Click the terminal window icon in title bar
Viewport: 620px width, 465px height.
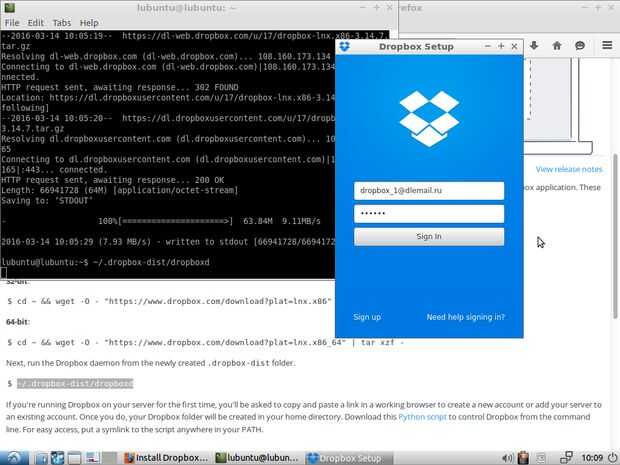coord(9,7)
